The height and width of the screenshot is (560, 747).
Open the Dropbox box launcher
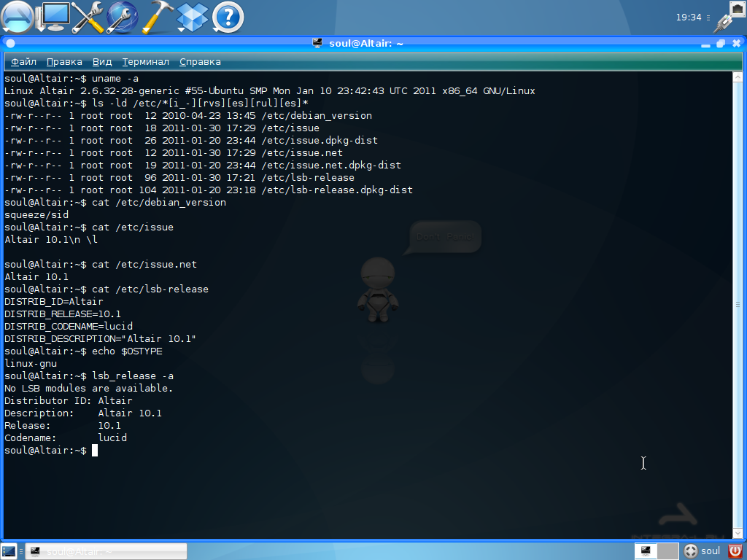click(x=193, y=17)
